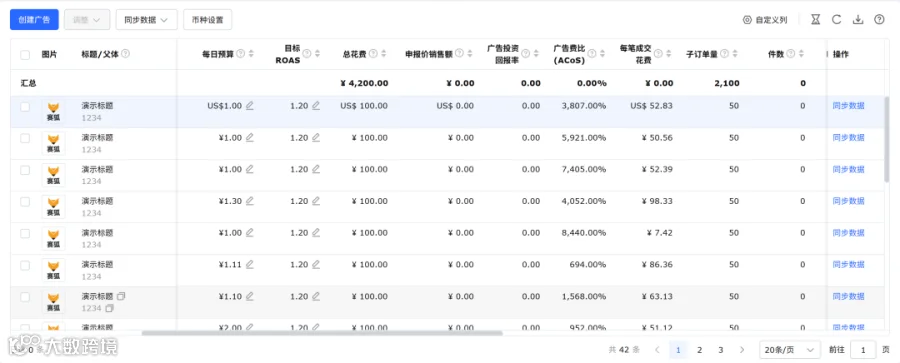Click the blue 创建广告 button

coord(34,20)
